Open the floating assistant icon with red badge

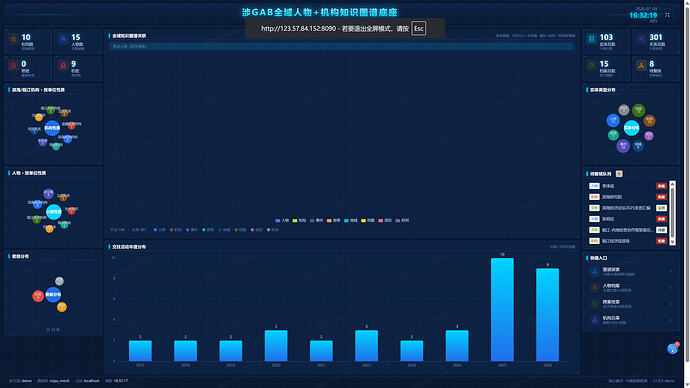[672, 348]
